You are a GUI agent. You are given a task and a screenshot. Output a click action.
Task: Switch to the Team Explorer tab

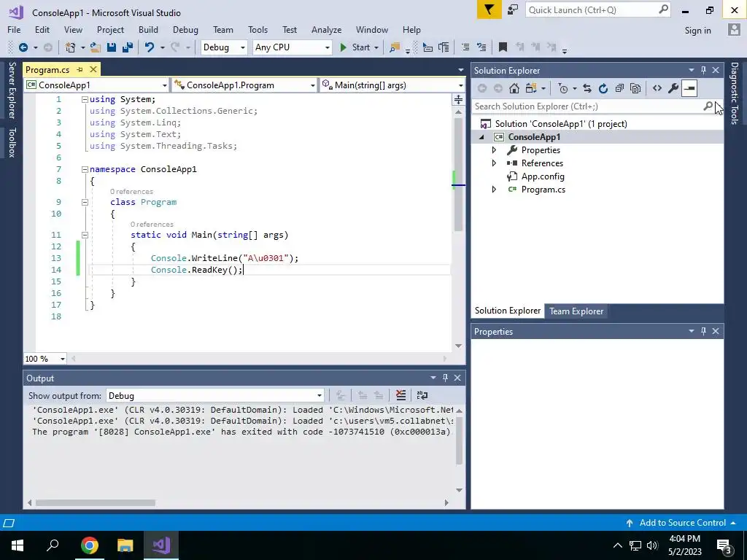576,311
